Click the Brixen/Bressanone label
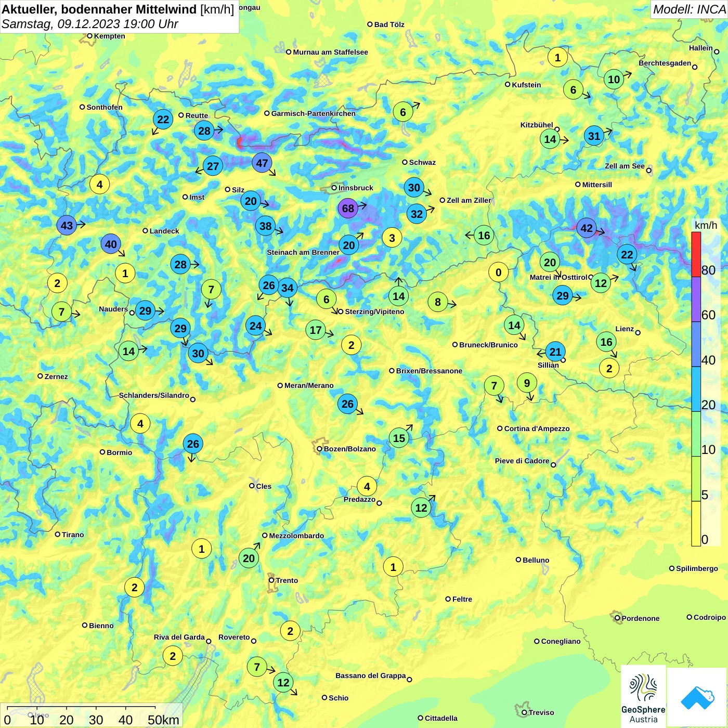This screenshot has height=728, width=728. click(x=429, y=371)
